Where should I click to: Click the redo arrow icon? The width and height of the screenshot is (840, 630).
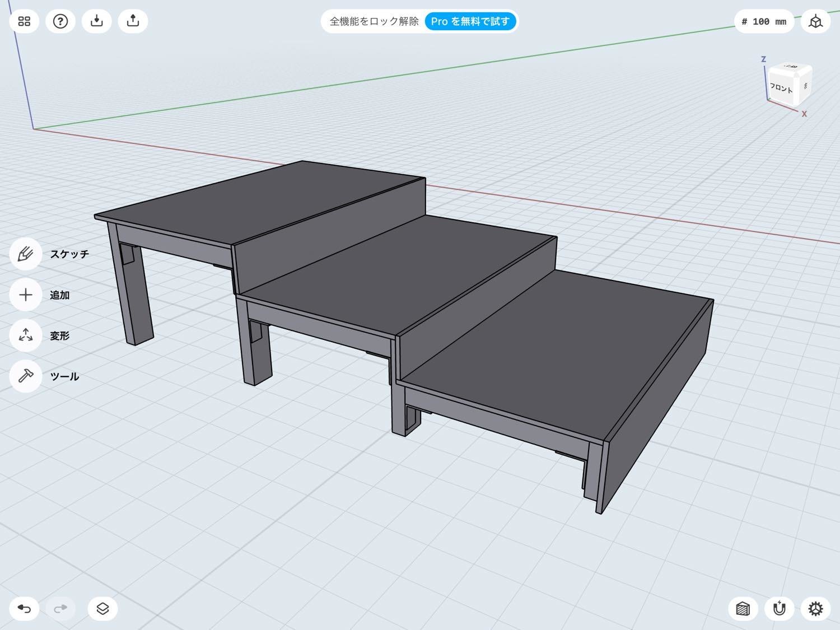[x=60, y=608]
